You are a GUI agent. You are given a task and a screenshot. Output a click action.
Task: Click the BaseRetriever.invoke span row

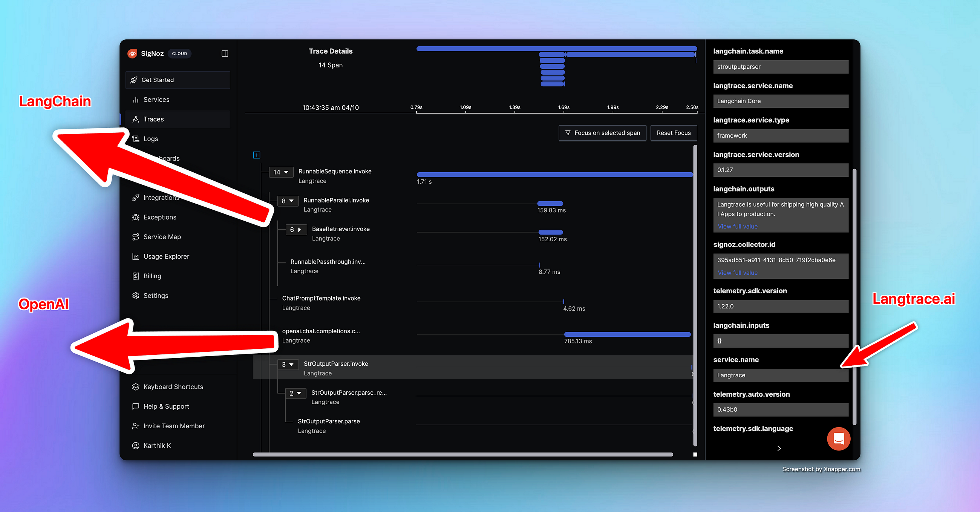click(342, 233)
